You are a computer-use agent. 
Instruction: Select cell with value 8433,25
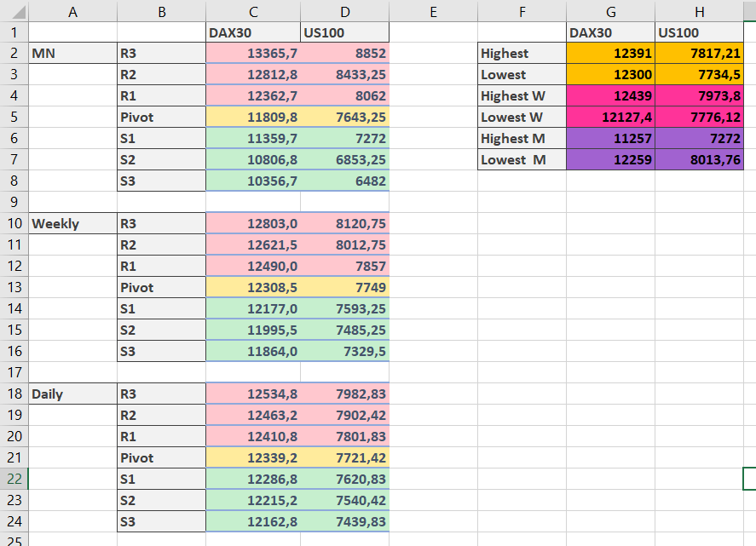pyautogui.click(x=344, y=74)
